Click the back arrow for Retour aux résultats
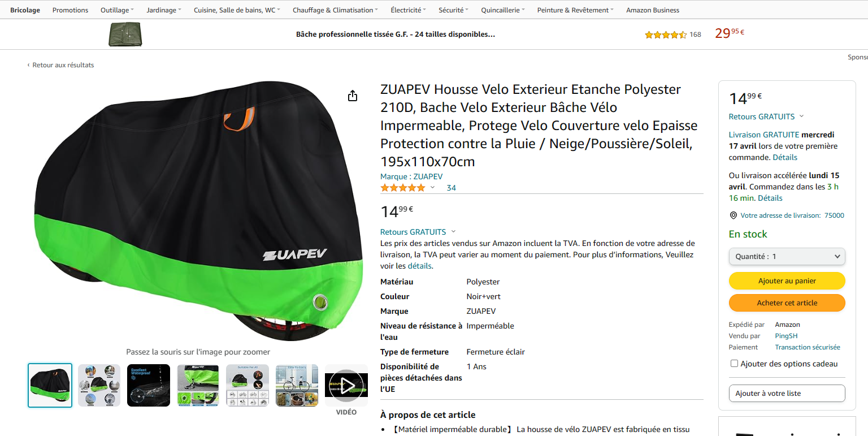Screen dimensions: 868x436 pos(28,66)
